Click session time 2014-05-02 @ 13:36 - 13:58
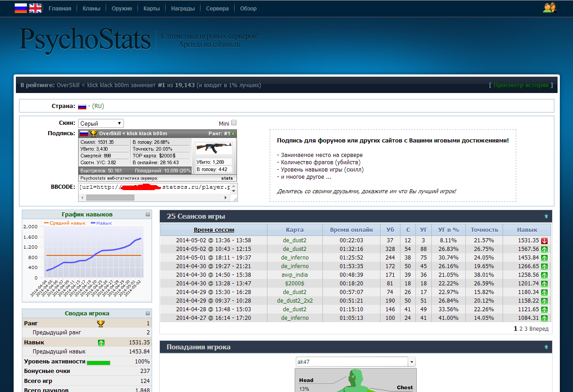This screenshot has height=392, width=573. pyautogui.click(x=213, y=240)
